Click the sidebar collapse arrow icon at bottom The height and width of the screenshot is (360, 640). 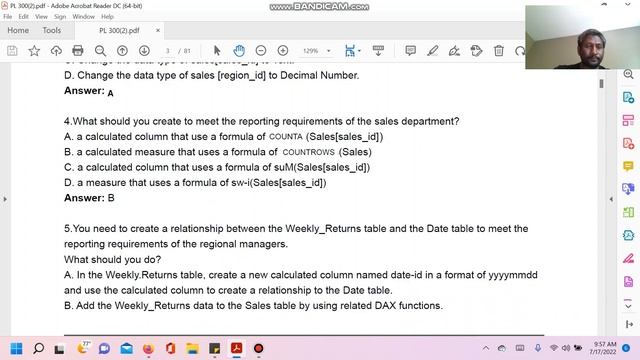(x=628, y=324)
